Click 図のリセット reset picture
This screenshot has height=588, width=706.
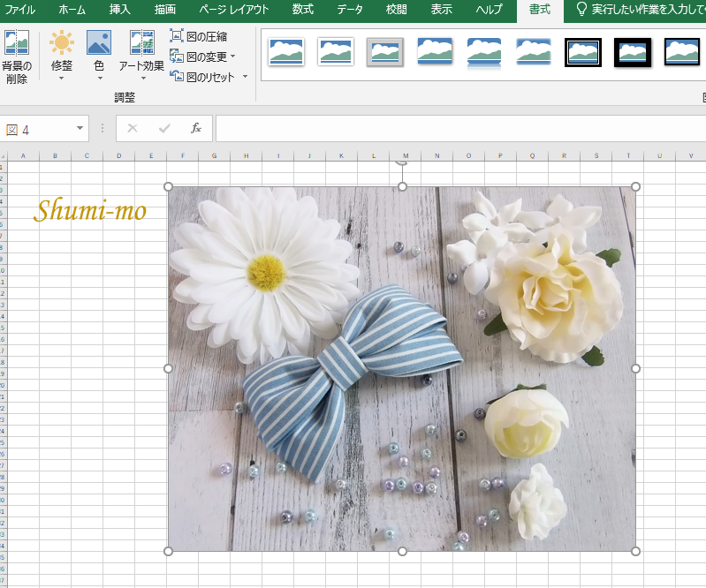point(202,77)
